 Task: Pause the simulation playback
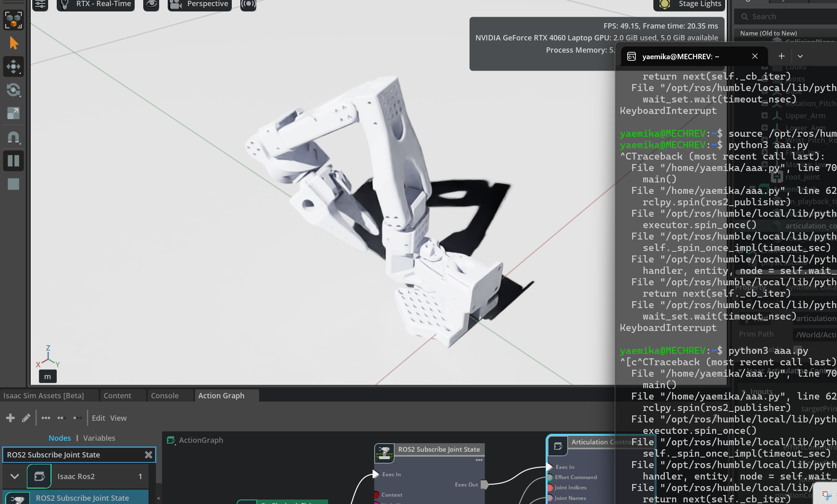coord(13,160)
